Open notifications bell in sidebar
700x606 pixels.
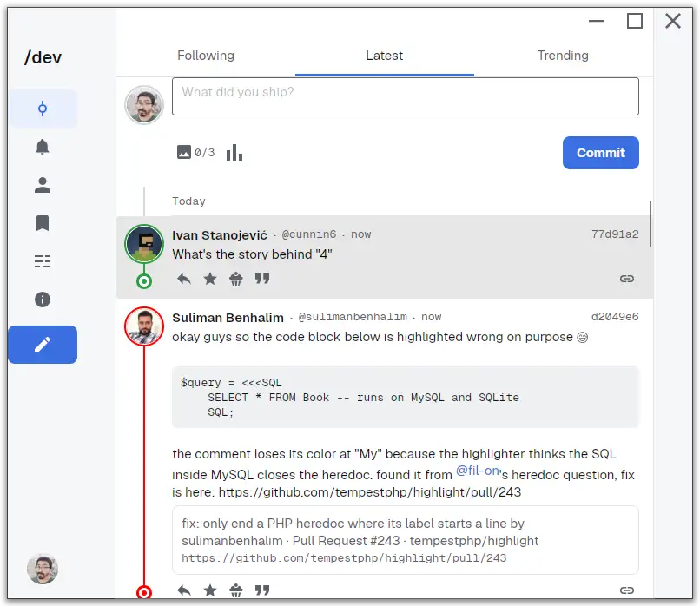pyautogui.click(x=43, y=147)
